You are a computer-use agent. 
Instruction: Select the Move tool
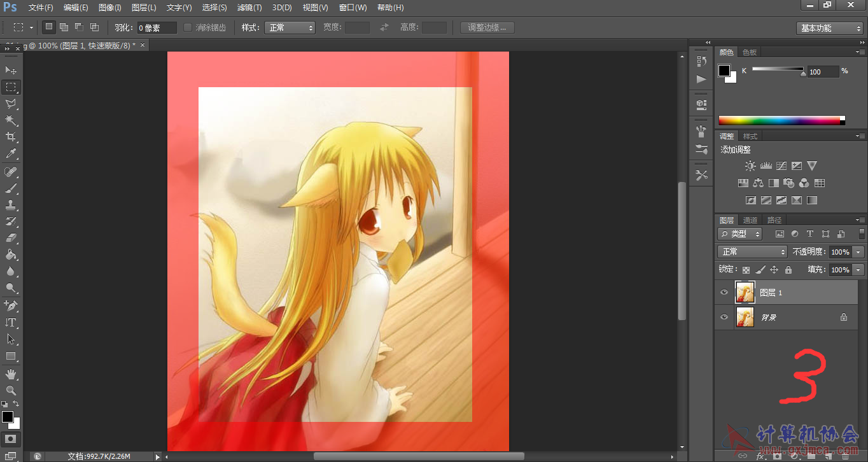coord(11,70)
